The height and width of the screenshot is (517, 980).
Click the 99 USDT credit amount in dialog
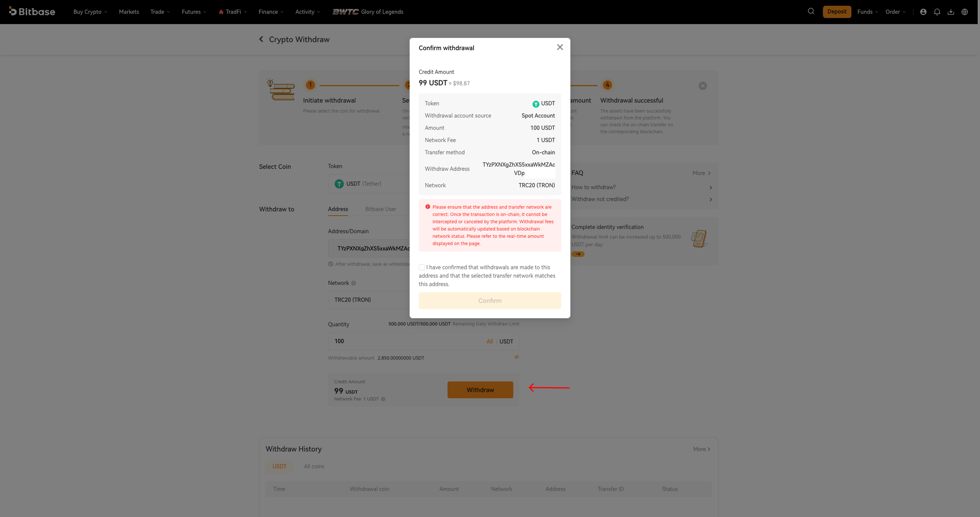(x=433, y=83)
